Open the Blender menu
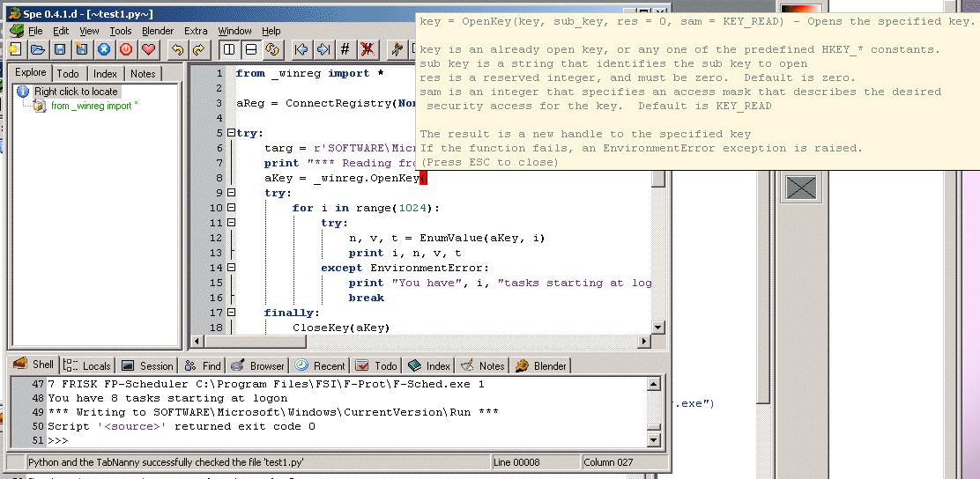The width and height of the screenshot is (980, 479). [x=158, y=31]
